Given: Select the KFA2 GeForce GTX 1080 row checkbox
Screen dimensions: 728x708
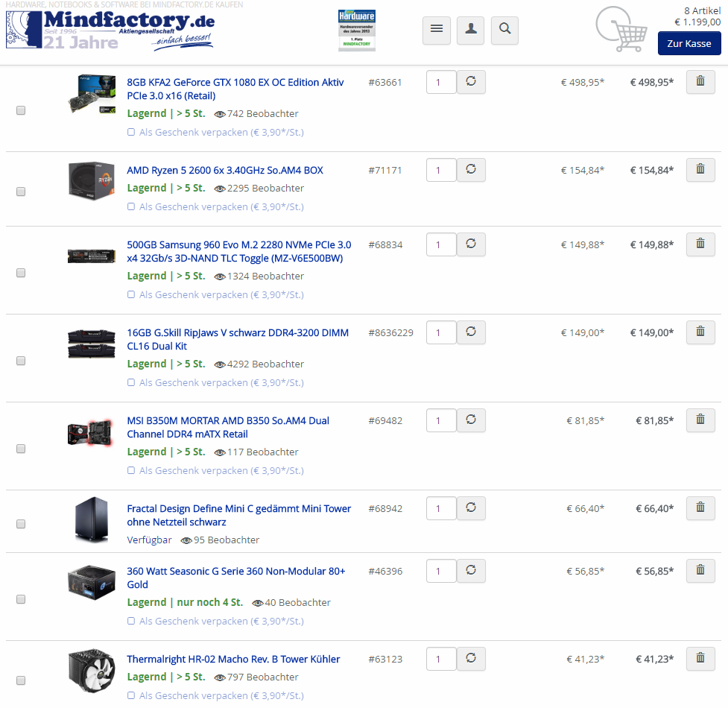Looking at the screenshot, I should [21, 110].
